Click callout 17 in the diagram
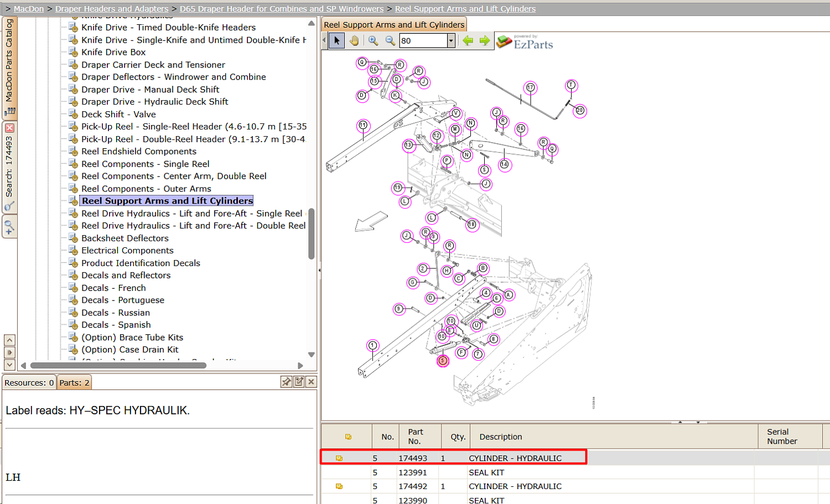Viewport: 830px width, 504px height. pyautogui.click(x=530, y=87)
